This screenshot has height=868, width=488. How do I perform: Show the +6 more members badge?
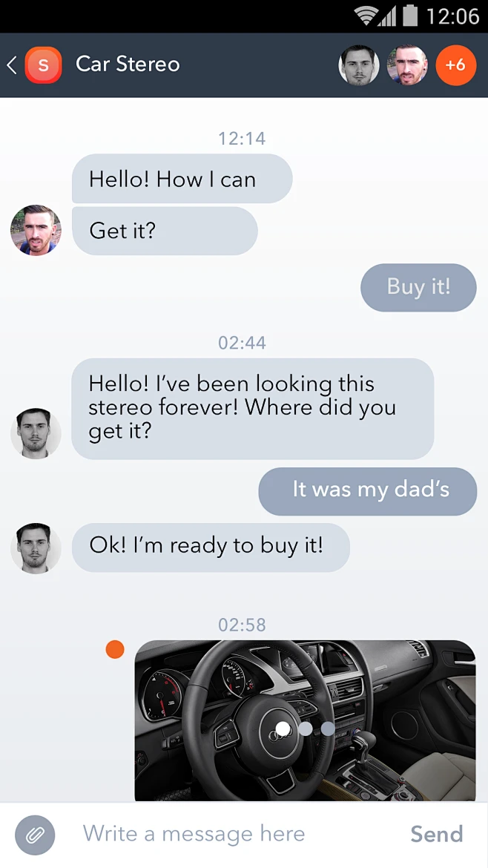point(455,65)
